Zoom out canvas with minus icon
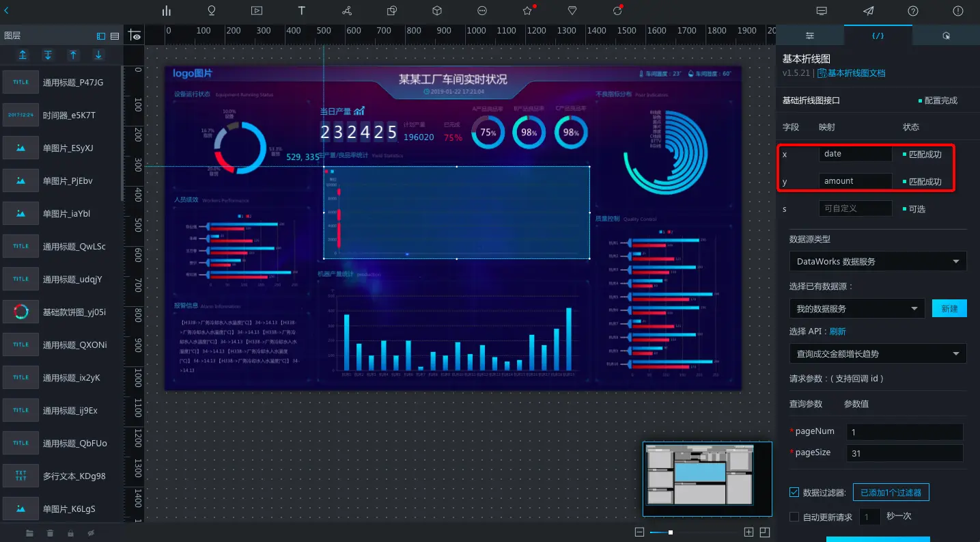The image size is (980, 542). [x=639, y=532]
